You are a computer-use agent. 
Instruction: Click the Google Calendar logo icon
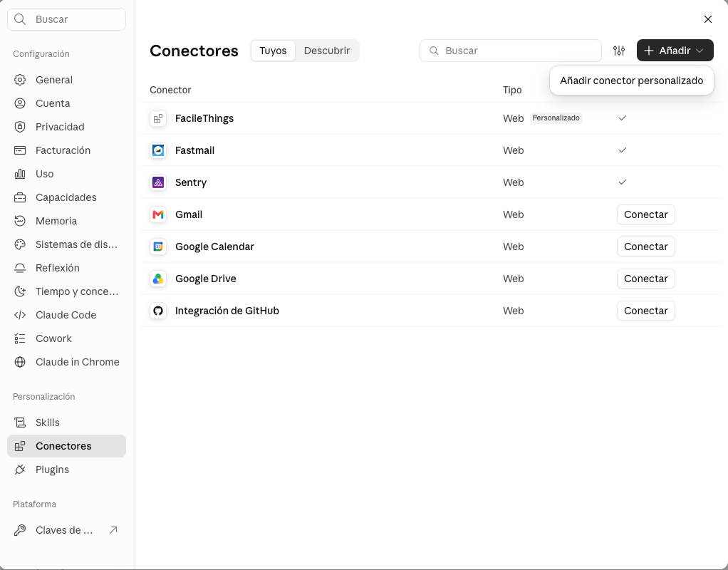(158, 247)
